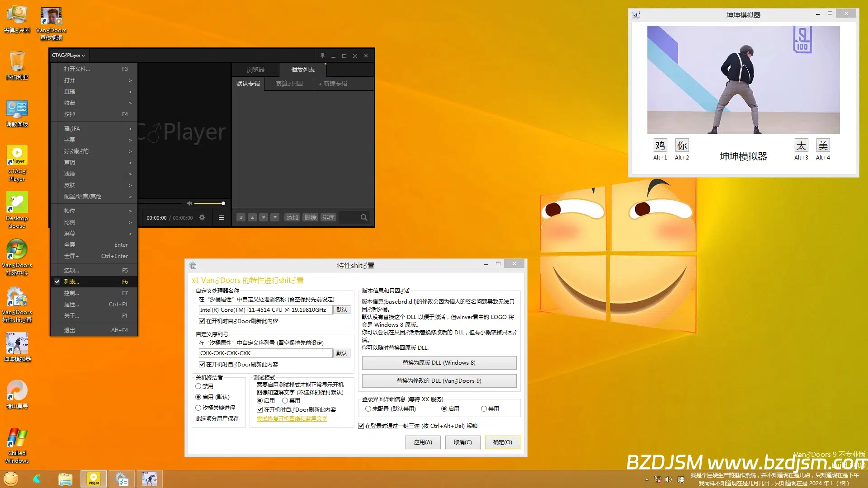Expand the 收藏 submenu
The width and height of the screenshot is (868, 488).
tap(94, 103)
